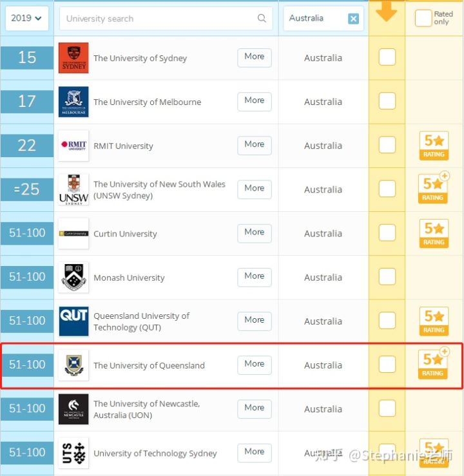Click the Australia location filter field
The image size is (464, 476).
coord(324,19)
